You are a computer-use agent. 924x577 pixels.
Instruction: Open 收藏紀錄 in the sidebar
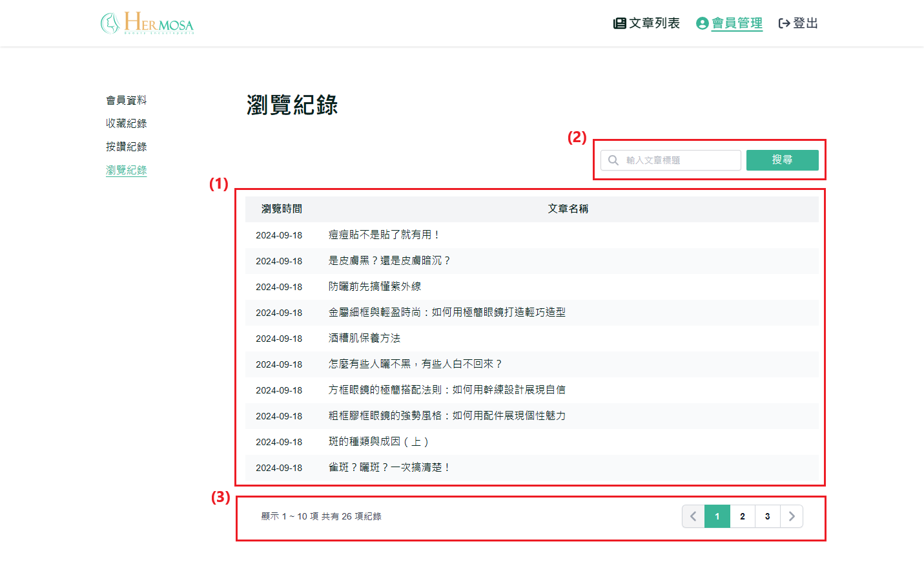tap(127, 123)
